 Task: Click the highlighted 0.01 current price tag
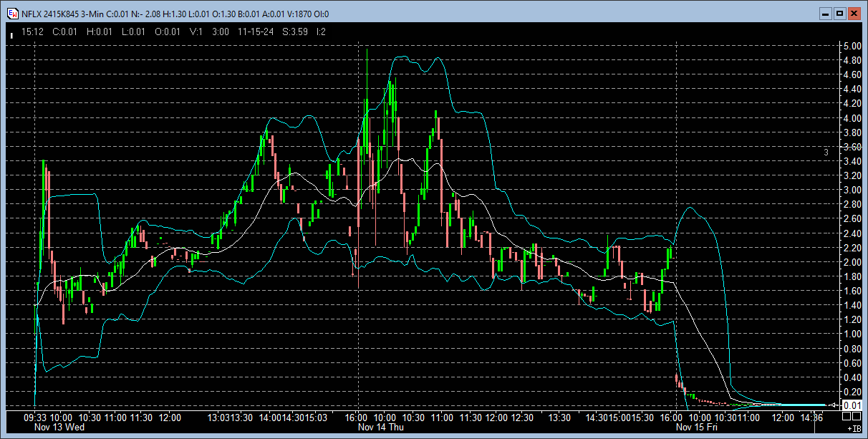coord(851,405)
